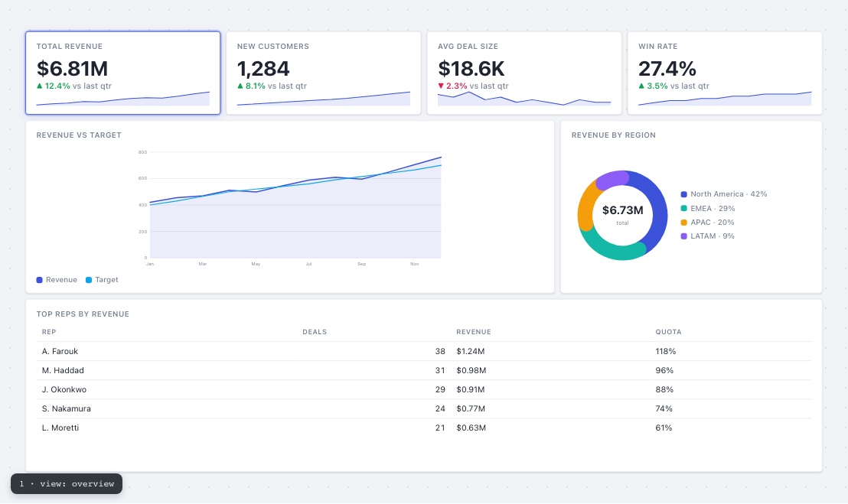Viewport: 848px width, 504px height.
Task: Select the Total Revenue KPI card
Action: click(122, 73)
